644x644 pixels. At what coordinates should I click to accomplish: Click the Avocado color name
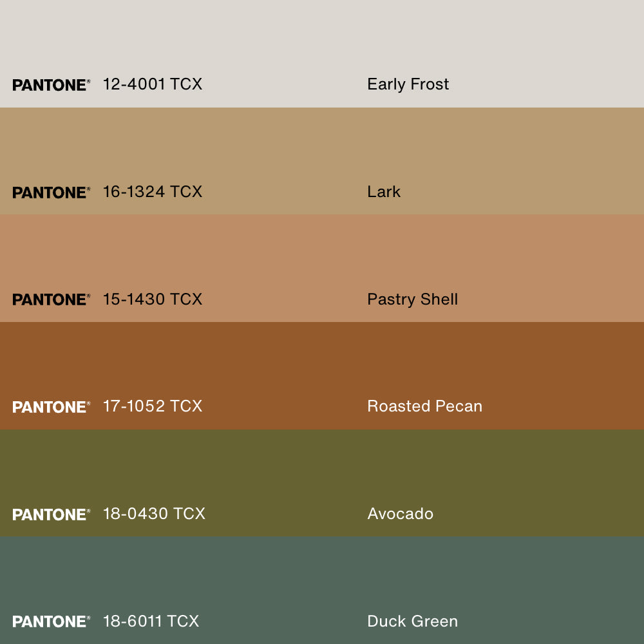click(400, 514)
